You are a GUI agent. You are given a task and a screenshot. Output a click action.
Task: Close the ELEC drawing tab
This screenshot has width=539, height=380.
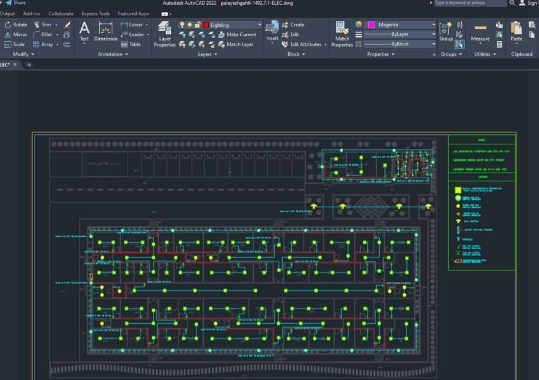[x=15, y=65]
